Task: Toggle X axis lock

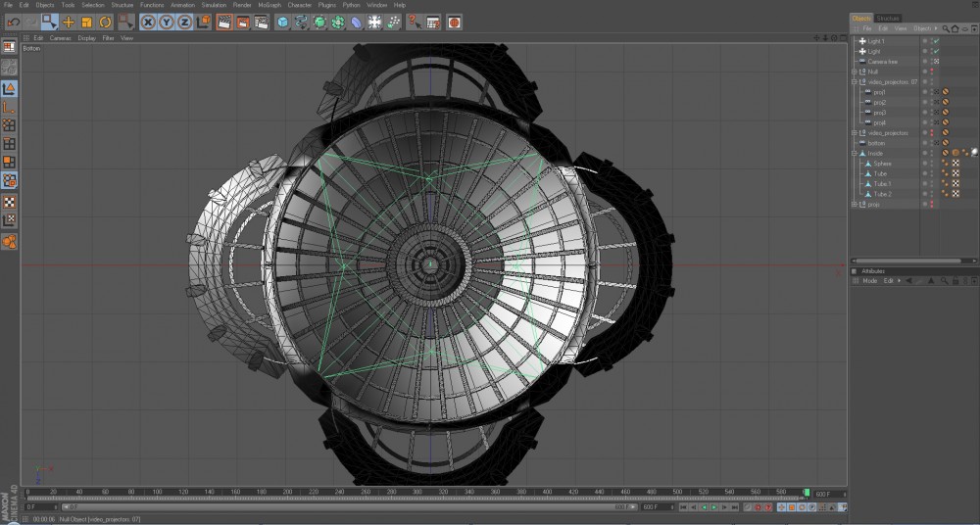Action: pyautogui.click(x=148, y=23)
